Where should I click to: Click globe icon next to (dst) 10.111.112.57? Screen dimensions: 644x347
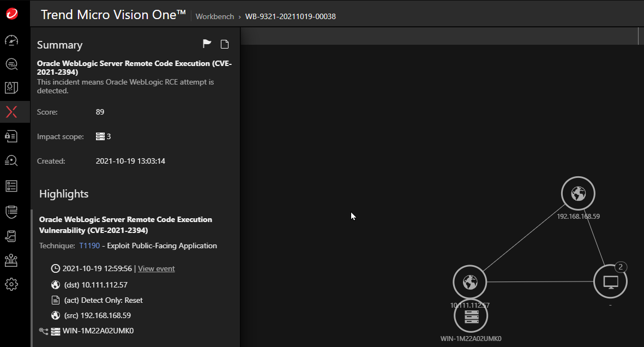click(x=56, y=284)
